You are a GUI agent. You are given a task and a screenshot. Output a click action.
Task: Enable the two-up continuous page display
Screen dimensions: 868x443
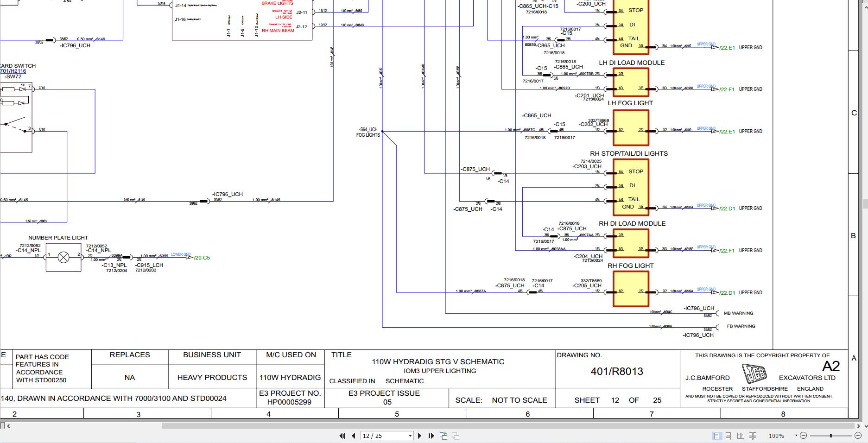[x=753, y=435]
